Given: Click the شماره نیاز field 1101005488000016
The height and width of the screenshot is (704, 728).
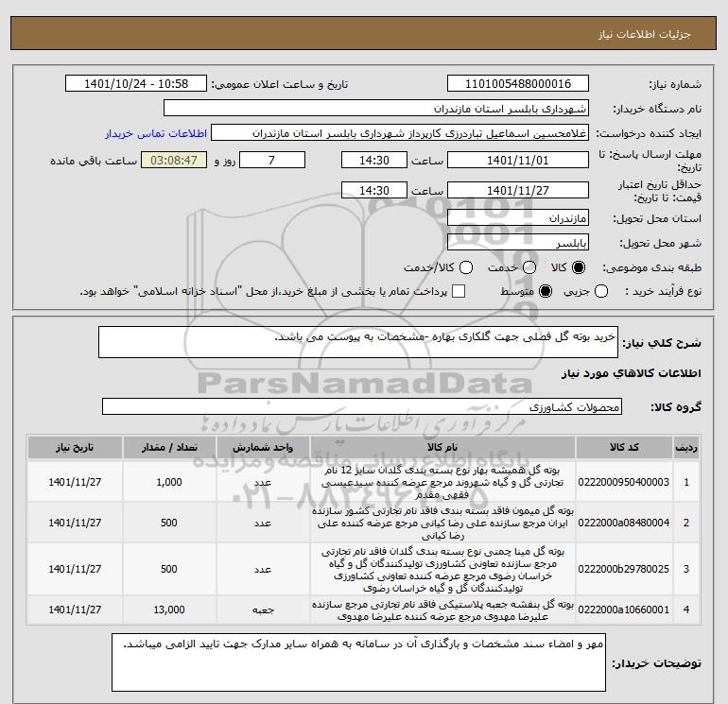Looking at the screenshot, I should coord(518,84).
